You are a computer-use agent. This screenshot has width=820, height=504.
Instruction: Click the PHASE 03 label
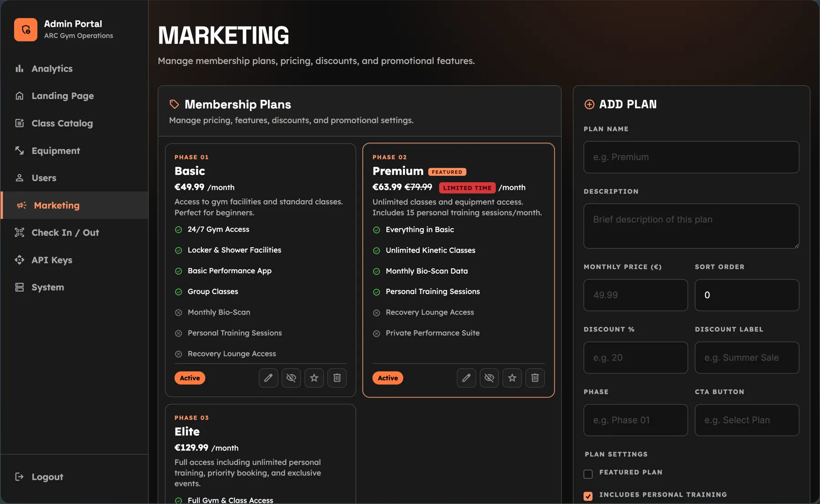191,418
